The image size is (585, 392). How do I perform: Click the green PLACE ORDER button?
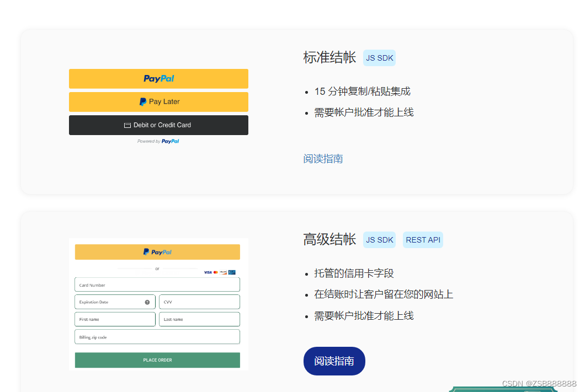(157, 360)
